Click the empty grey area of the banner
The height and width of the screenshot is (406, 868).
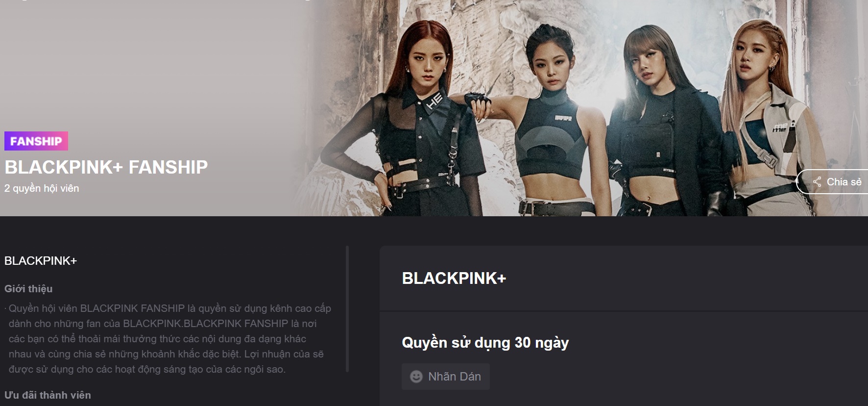pyautogui.click(x=147, y=64)
